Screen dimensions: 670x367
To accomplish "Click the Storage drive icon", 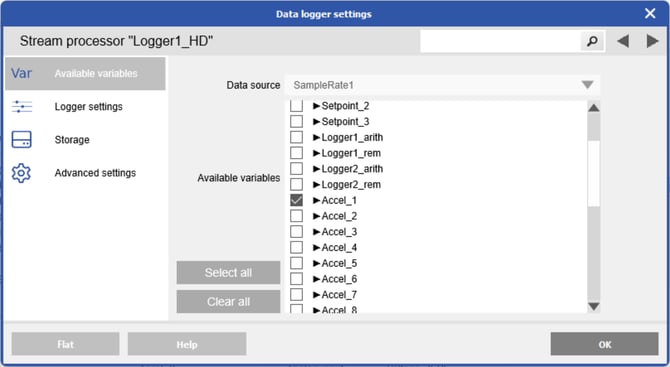I will (21, 140).
